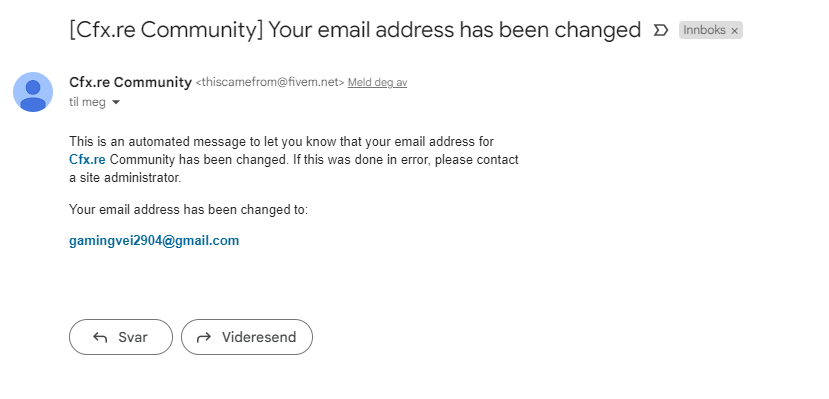Image resolution: width=829 pixels, height=399 pixels.
Task: Click the 'Community has been changed' text line
Action: [314, 160]
